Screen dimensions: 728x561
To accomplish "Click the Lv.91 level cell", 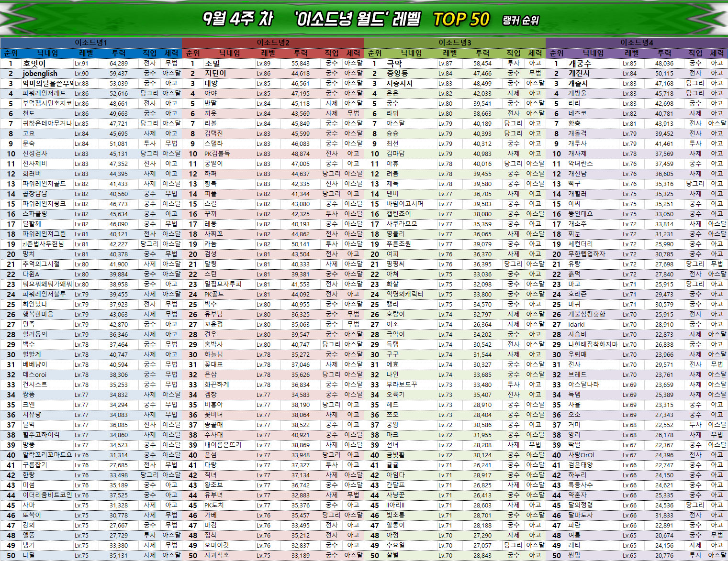I will (x=81, y=64).
